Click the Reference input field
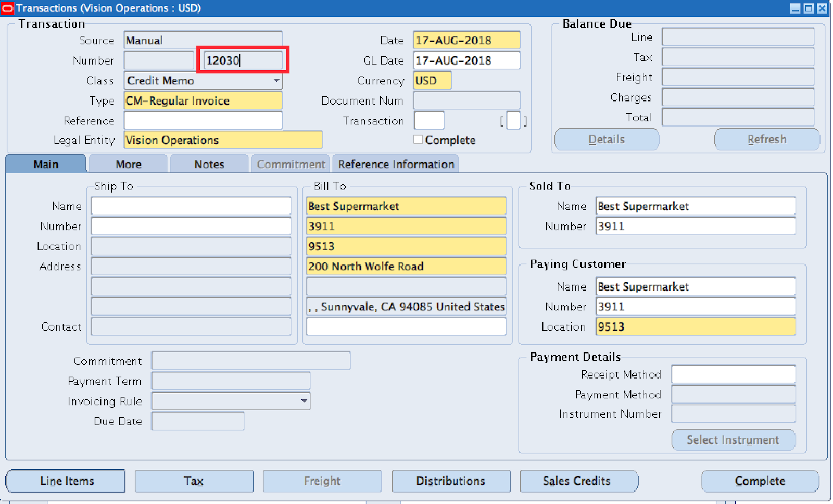 (203, 120)
